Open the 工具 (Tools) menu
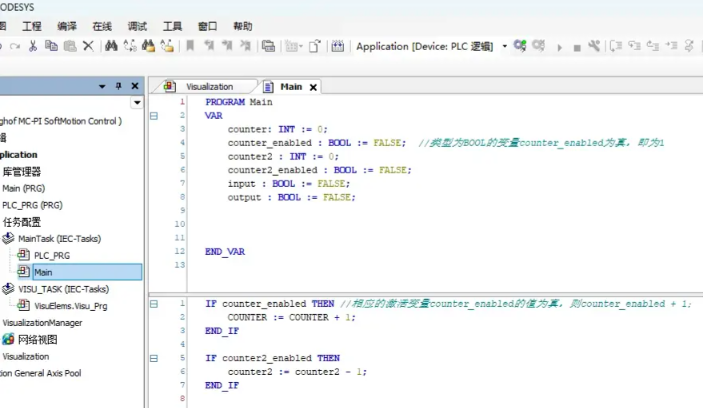The image size is (703, 408). (172, 26)
